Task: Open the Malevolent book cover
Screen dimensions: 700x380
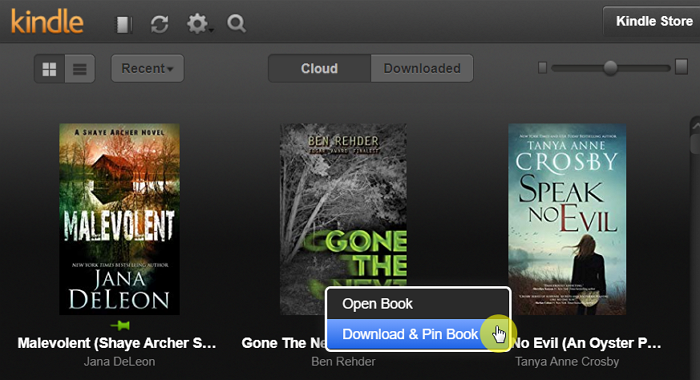Action: coord(120,219)
